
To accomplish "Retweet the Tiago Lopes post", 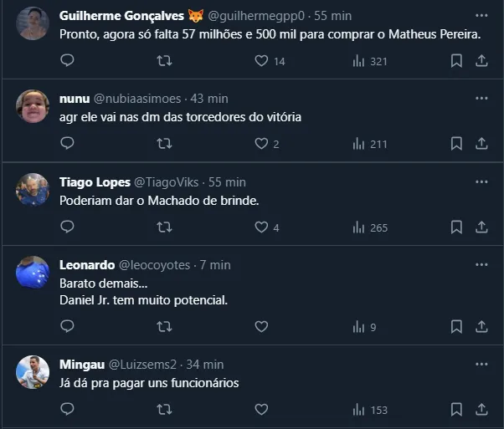I will 165,227.
